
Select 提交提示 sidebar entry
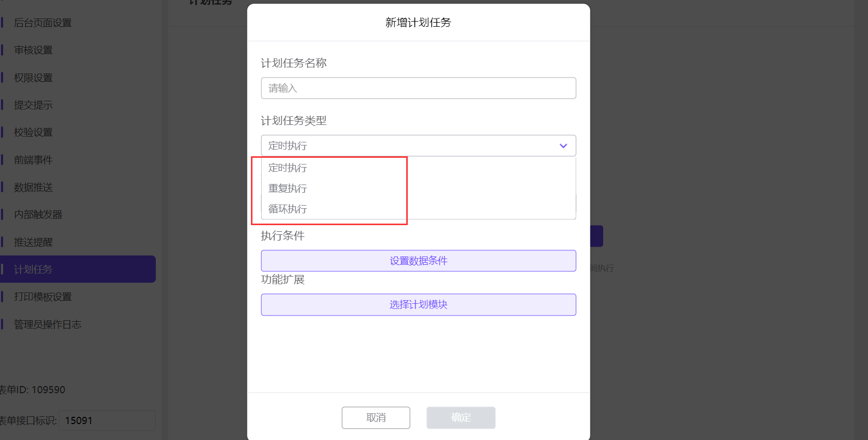(x=33, y=105)
